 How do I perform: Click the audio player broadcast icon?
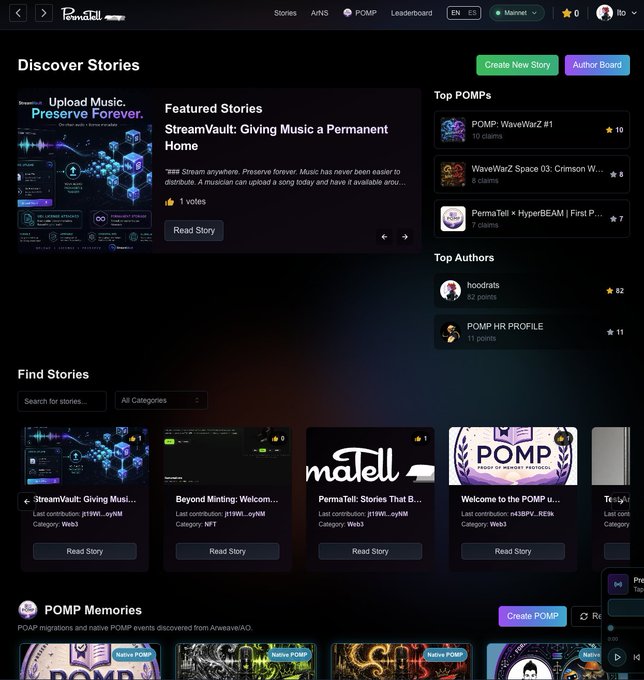(618, 584)
